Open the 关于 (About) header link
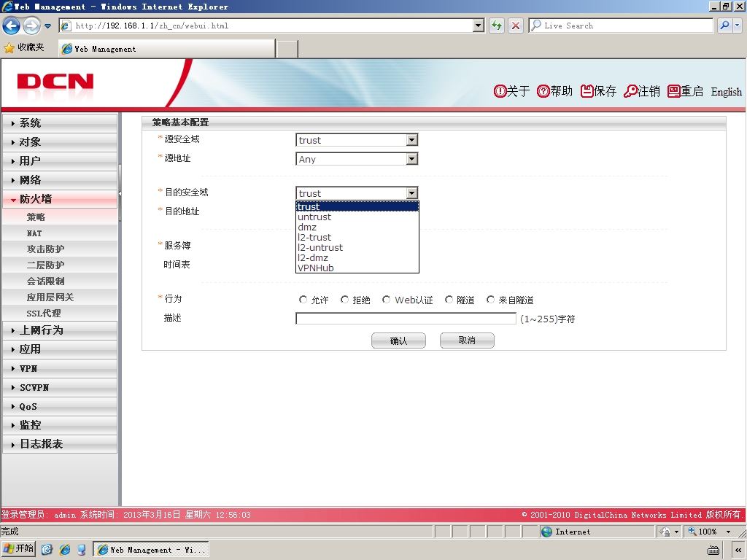The height and width of the screenshot is (560, 747). (511, 91)
